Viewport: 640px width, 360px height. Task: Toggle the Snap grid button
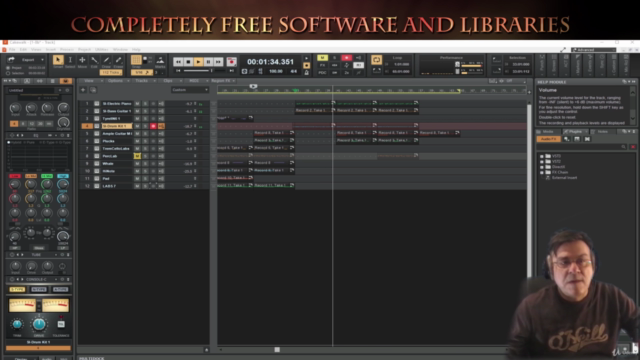tap(136, 60)
